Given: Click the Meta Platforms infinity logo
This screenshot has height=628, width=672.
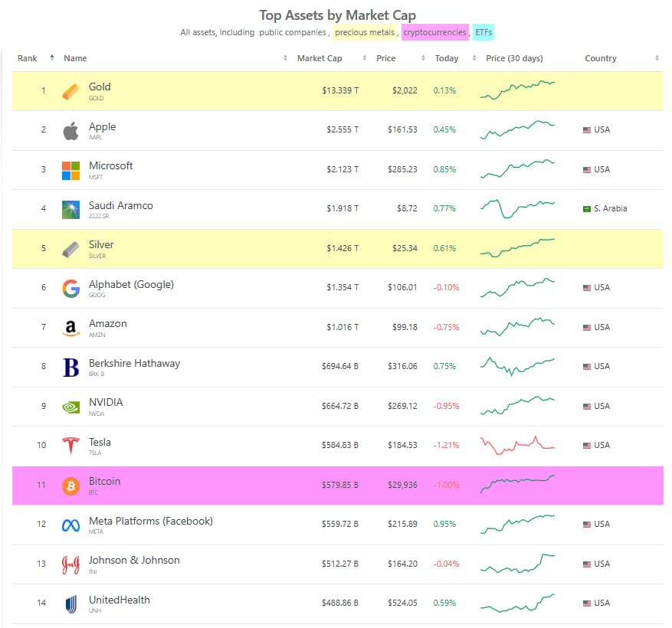Looking at the screenshot, I should 70,525.
